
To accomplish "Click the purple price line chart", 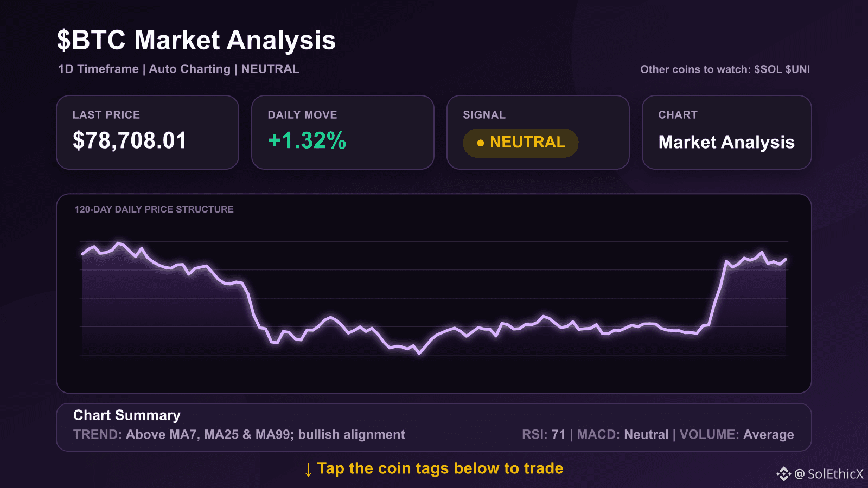I will (x=434, y=298).
